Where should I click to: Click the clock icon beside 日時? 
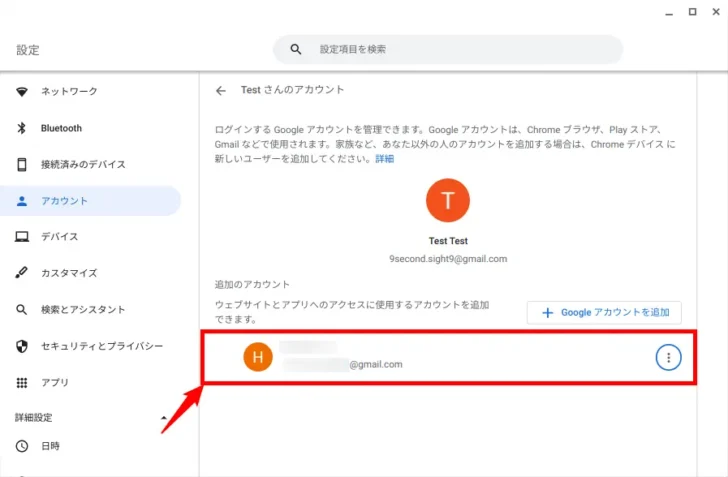pos(21,446)
